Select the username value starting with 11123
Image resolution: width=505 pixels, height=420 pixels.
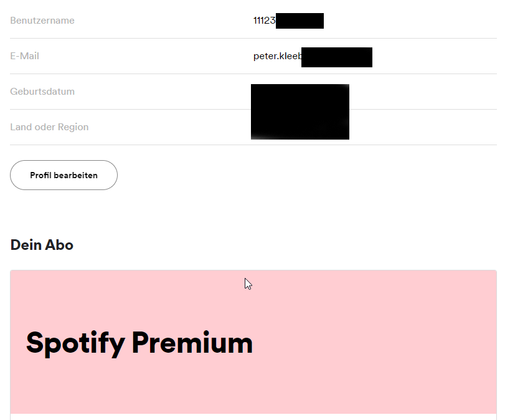click(264, 21)
